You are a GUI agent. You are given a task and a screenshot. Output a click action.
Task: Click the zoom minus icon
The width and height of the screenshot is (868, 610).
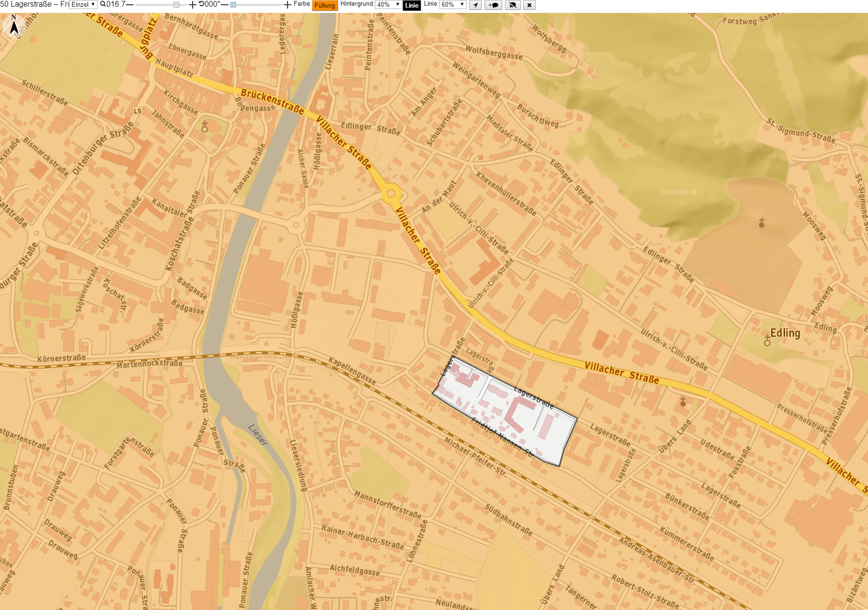(x=130, y=5)
